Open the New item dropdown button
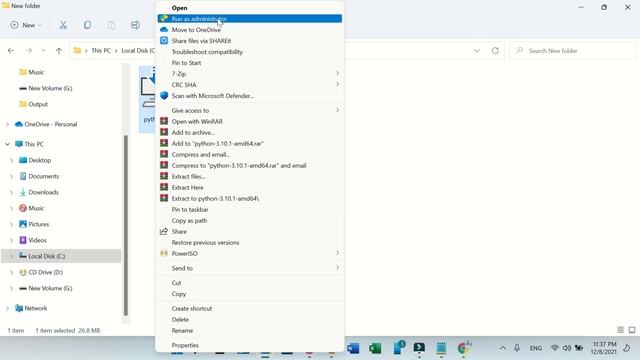 [x=26, y=25]
